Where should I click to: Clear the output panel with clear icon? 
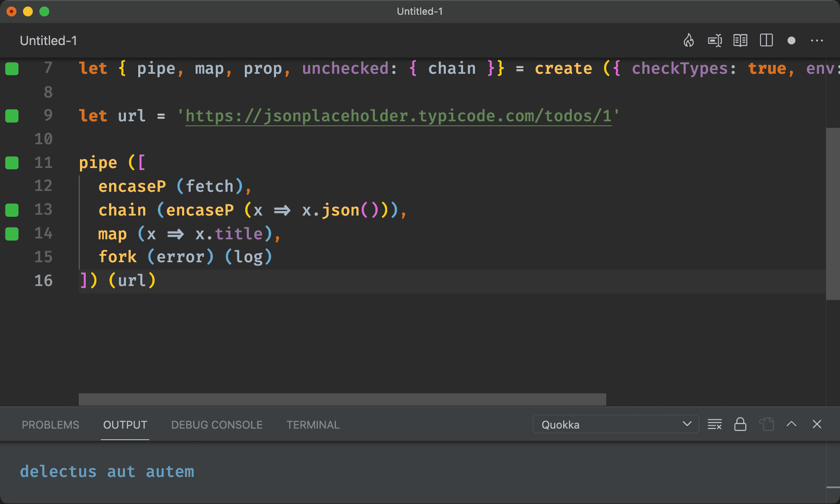tap(714, 424)
